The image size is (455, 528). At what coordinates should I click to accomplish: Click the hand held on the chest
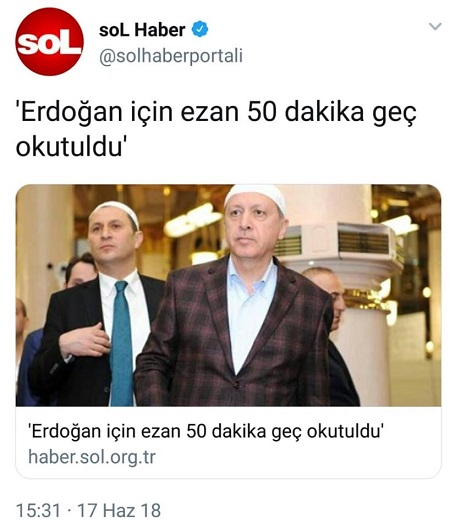point(85,340)
